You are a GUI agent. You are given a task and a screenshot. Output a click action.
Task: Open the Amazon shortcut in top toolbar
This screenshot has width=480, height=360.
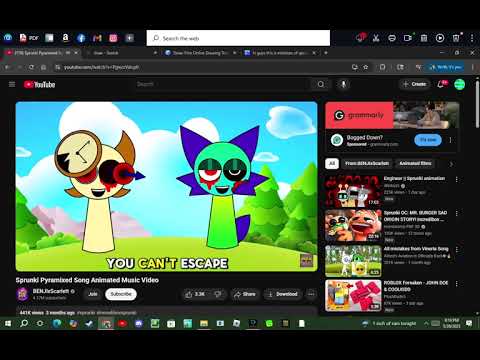[x=65, y=38]
